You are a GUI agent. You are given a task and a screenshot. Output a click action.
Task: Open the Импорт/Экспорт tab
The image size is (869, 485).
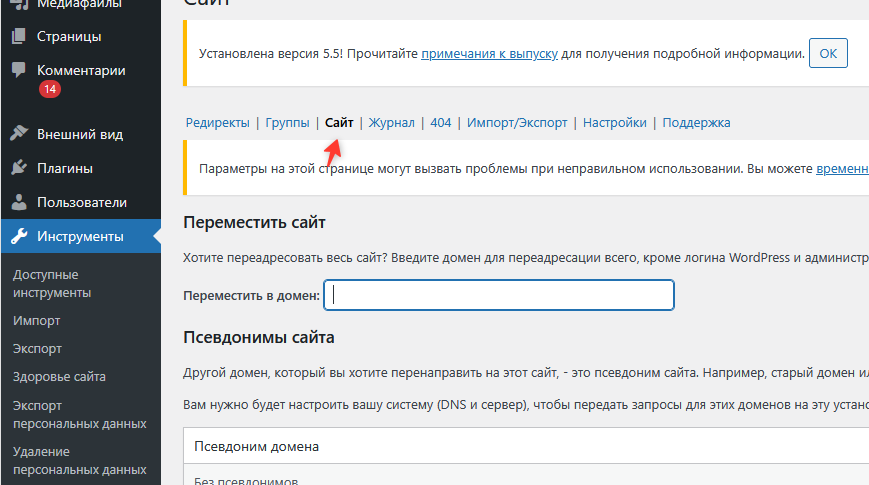click(518, 123)
